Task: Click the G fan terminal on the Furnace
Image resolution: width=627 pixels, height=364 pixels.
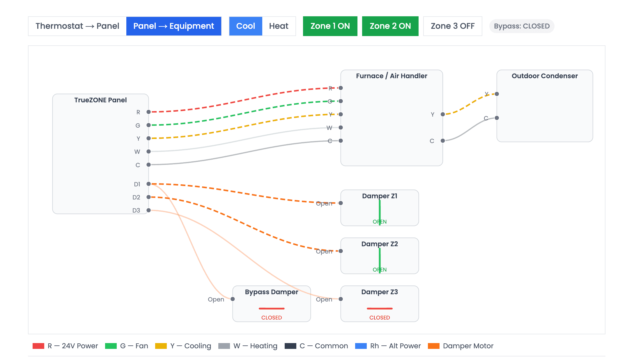Action: pos(340,101)
